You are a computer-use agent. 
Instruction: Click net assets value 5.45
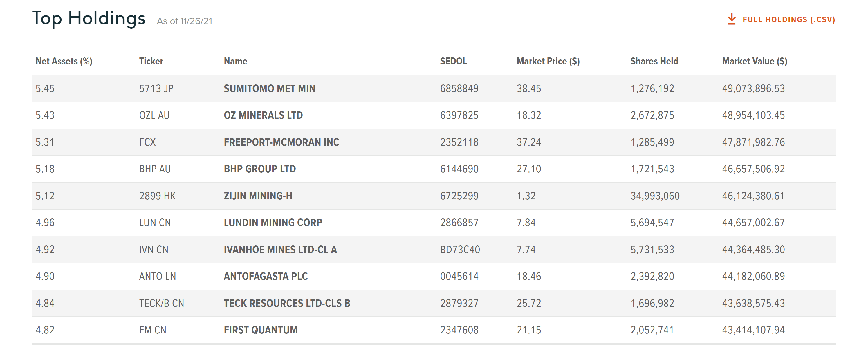tap(45, 88)
